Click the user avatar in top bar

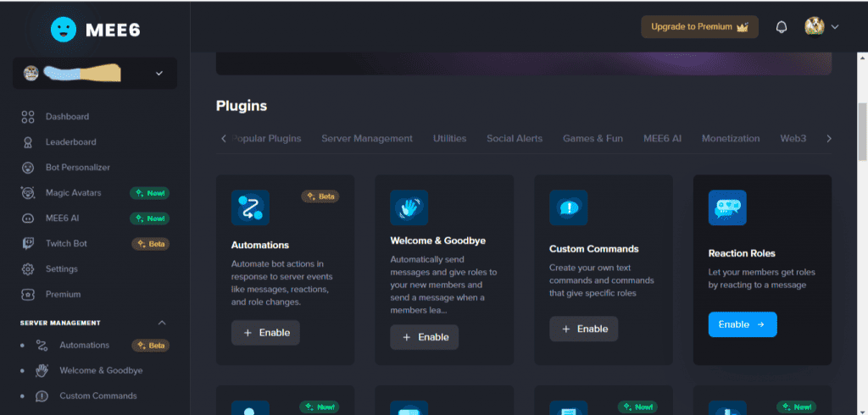(x=815, y=26)
